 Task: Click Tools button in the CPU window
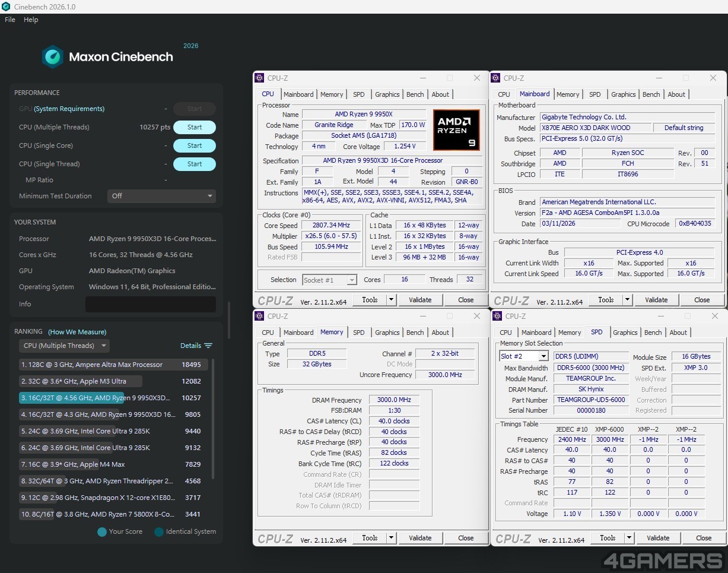[x=370, y=300]
